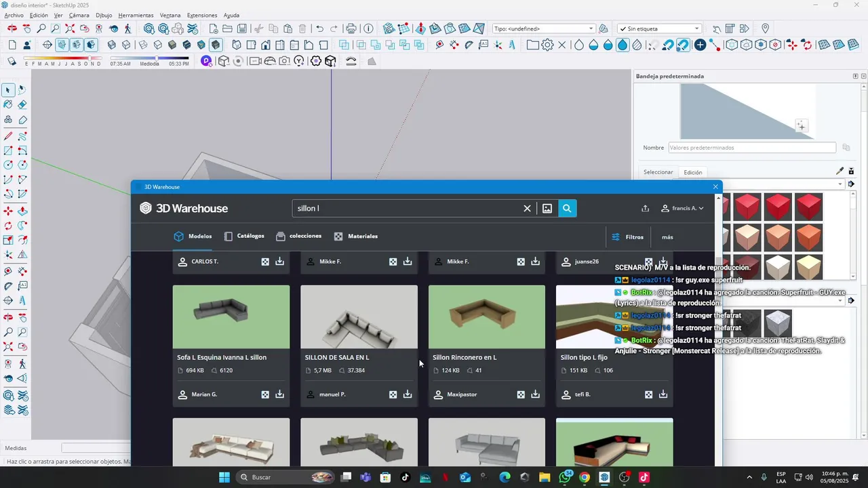The height and width of the screenshot is (488, 868).
Task: Switch to the colecciones tab
Action: [298, 236]
